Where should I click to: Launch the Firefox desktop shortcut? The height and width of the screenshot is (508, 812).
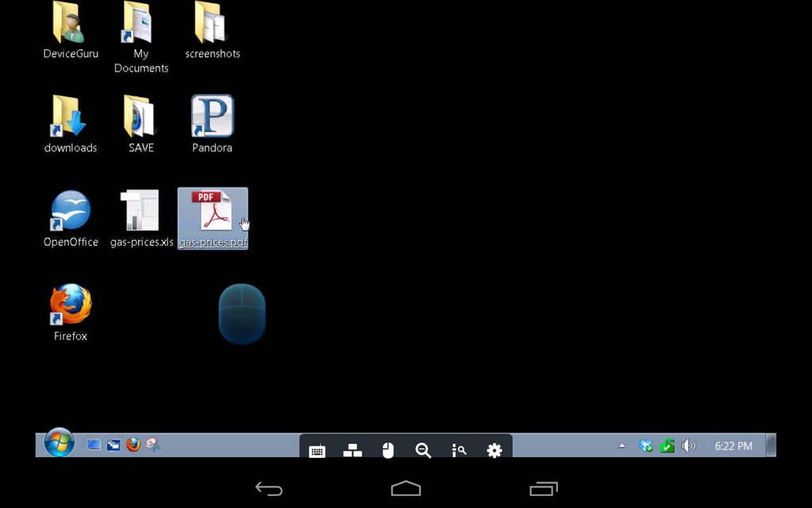(71, 313)
